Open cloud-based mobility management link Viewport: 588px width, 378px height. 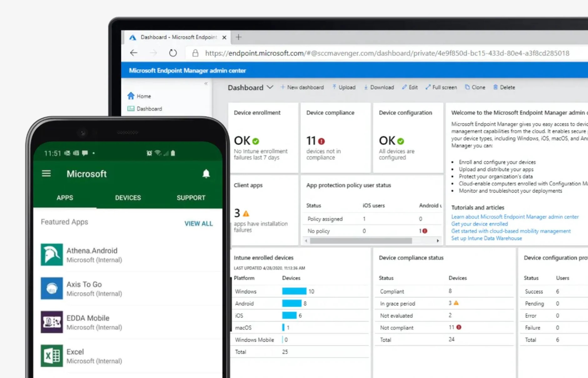coord(511,231)
